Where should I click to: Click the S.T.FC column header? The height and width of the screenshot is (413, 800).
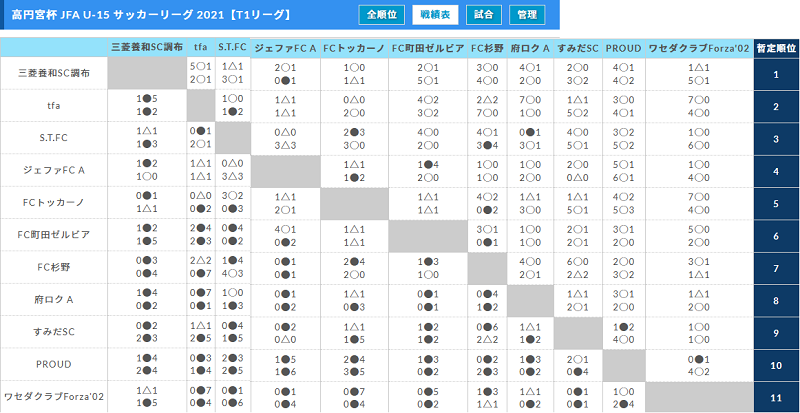pos(233,48)
